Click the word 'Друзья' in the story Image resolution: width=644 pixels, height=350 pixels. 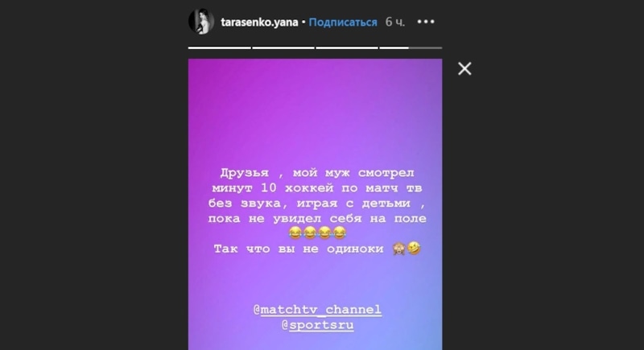point(245,173)
